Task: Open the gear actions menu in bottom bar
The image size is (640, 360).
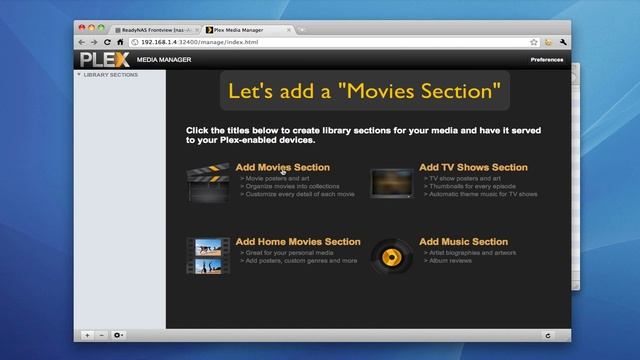Action: [118, 335]
